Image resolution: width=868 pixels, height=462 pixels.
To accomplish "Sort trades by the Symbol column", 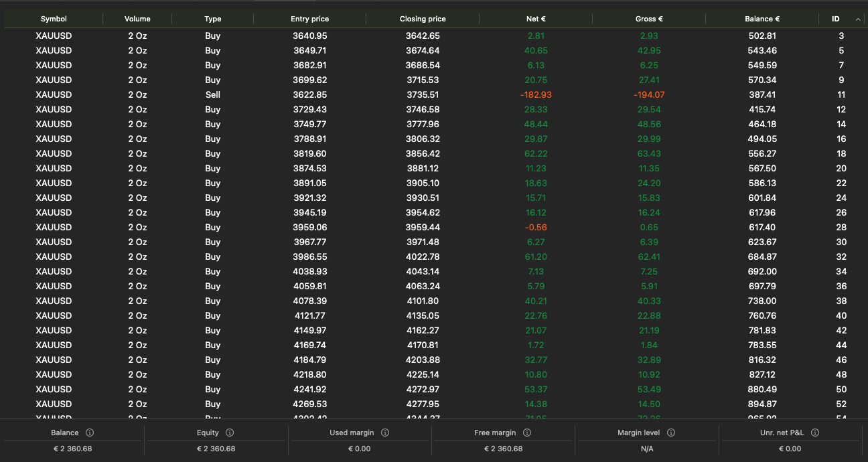I will 54,19.
